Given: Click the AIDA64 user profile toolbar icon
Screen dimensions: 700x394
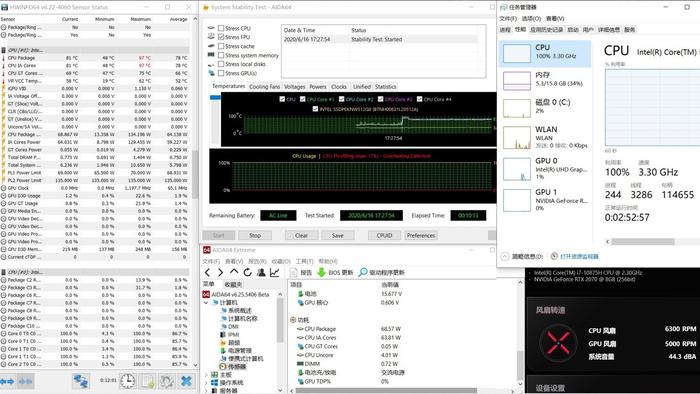Looking at the screenshot, I should tap(261, 272).
